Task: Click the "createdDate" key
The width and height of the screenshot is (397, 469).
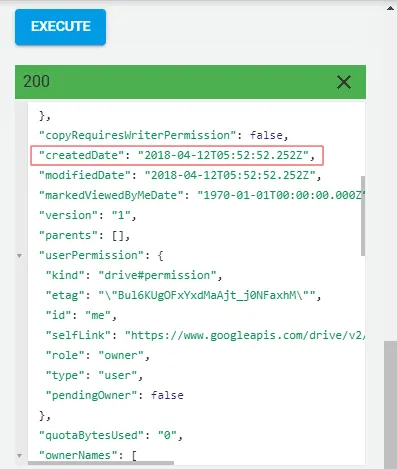Action: 81,155
